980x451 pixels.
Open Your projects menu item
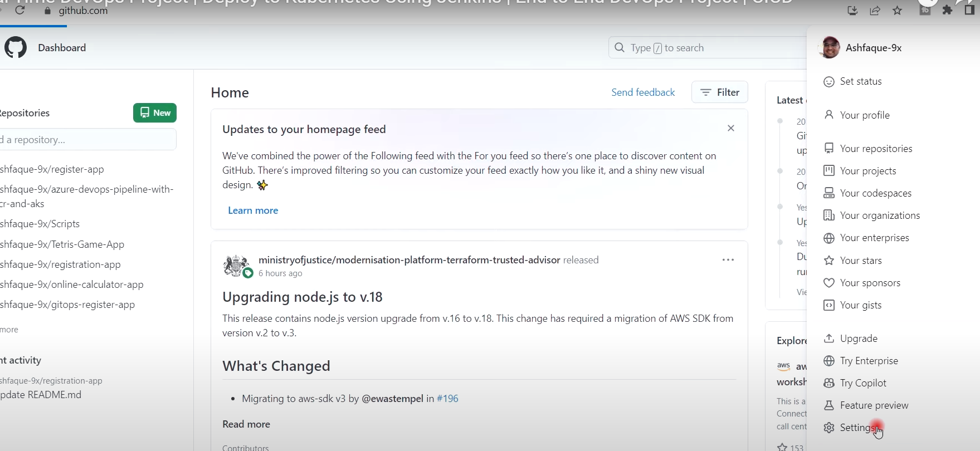pyautogui.click(x=868, y=171)
